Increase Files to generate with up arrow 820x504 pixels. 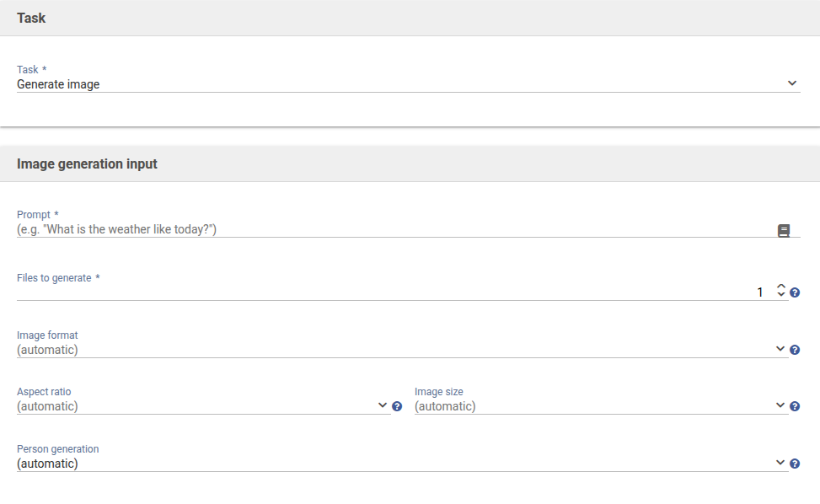pos(781,287)
